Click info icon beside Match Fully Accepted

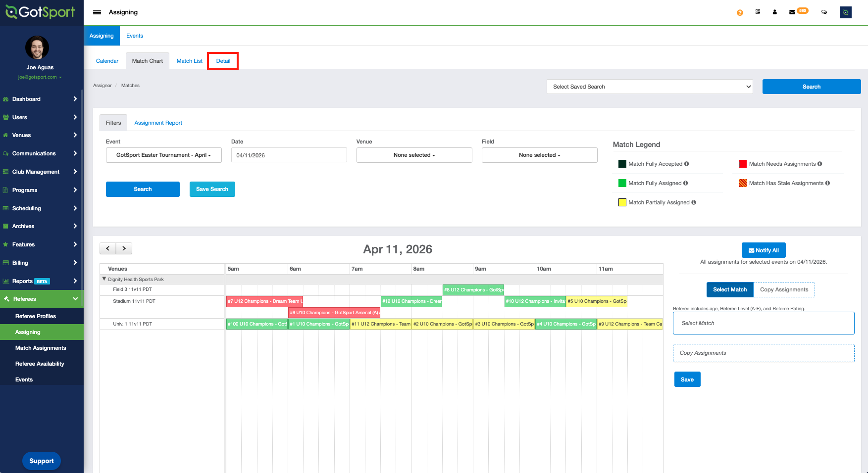coord(686,164)
